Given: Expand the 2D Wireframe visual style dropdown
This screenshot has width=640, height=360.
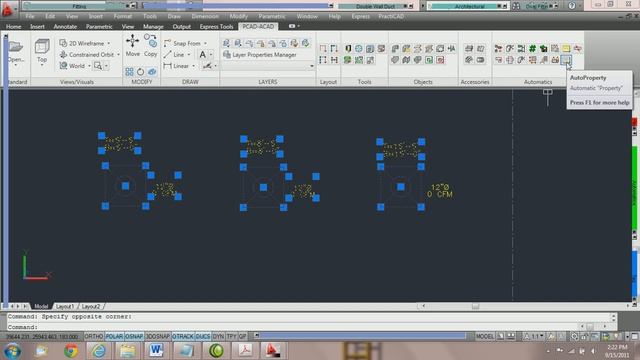Looking at the screenshot, I should point(109,43).
